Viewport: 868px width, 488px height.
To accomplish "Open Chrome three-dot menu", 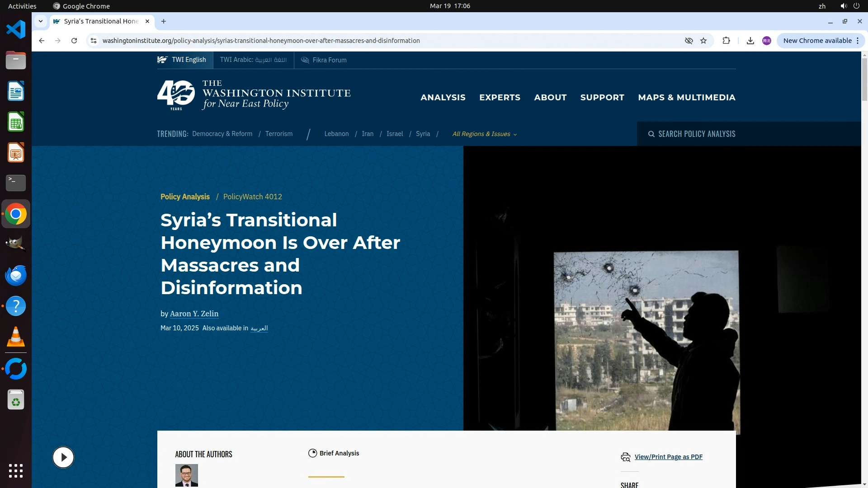I will [857, 41].
